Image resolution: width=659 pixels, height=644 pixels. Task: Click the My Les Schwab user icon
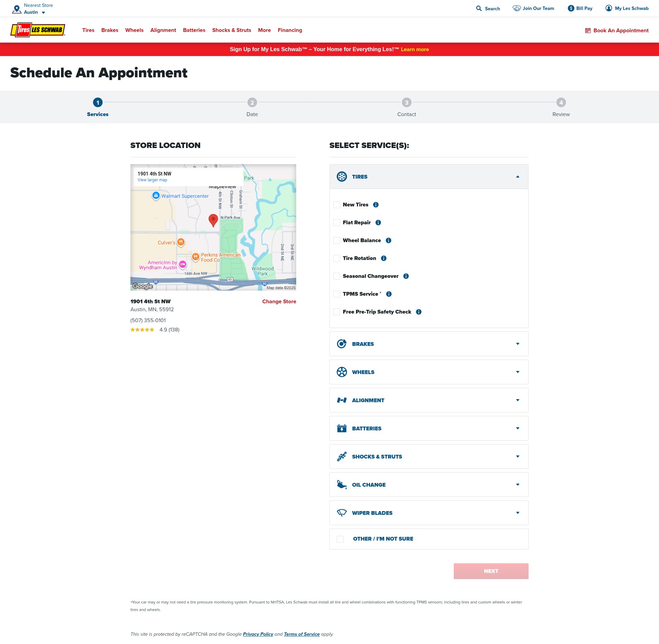pyautogui.click(x=609, y=8)
